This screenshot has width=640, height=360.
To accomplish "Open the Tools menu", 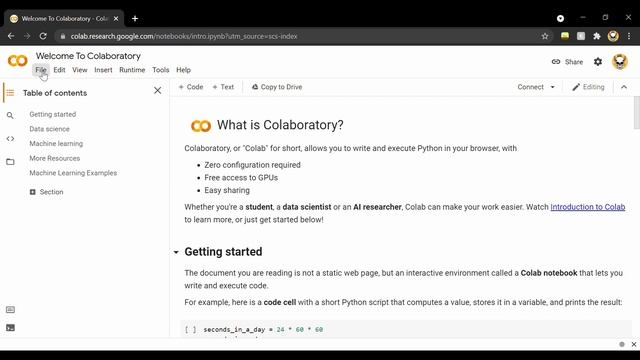I will click(x=161, y=70).
